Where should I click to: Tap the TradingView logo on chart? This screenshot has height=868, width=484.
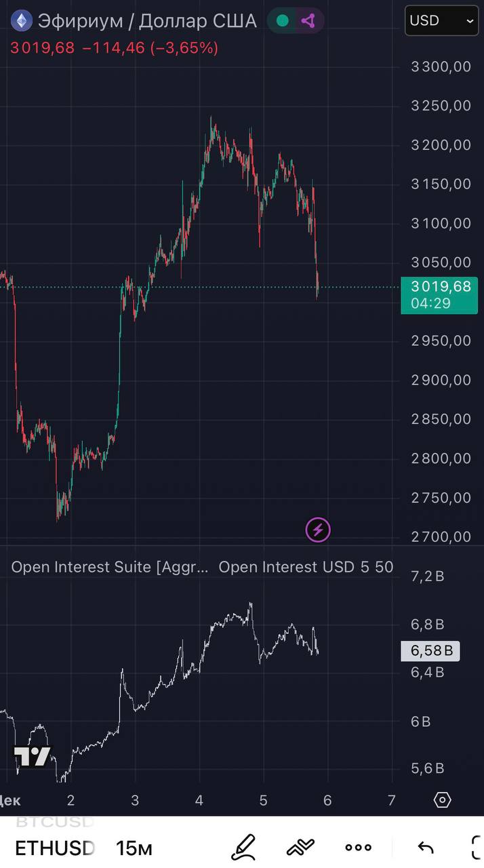[x=33, y=756]
